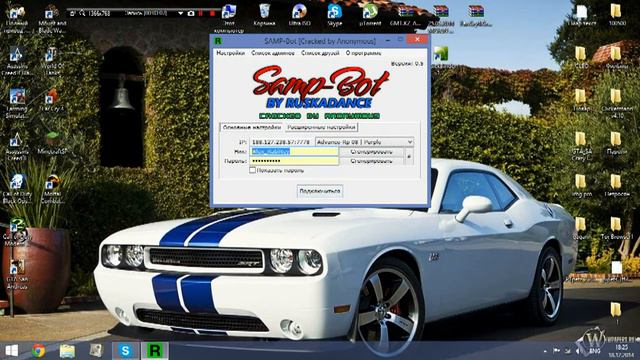Image resolution: width=640 pixels, height=360 pixels.
Task: Open the Farming Simulator desktop shortcut
Action: pyautogui.click(x=17, y=104)
